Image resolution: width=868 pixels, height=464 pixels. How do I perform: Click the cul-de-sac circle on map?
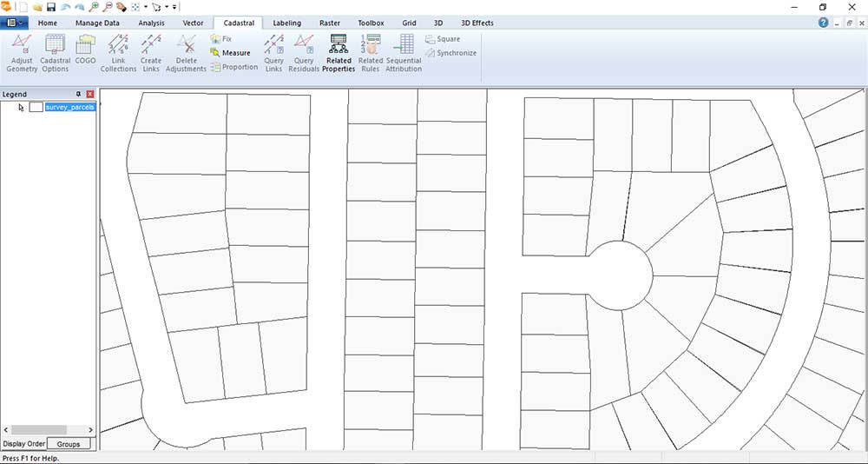pos(620,275)
